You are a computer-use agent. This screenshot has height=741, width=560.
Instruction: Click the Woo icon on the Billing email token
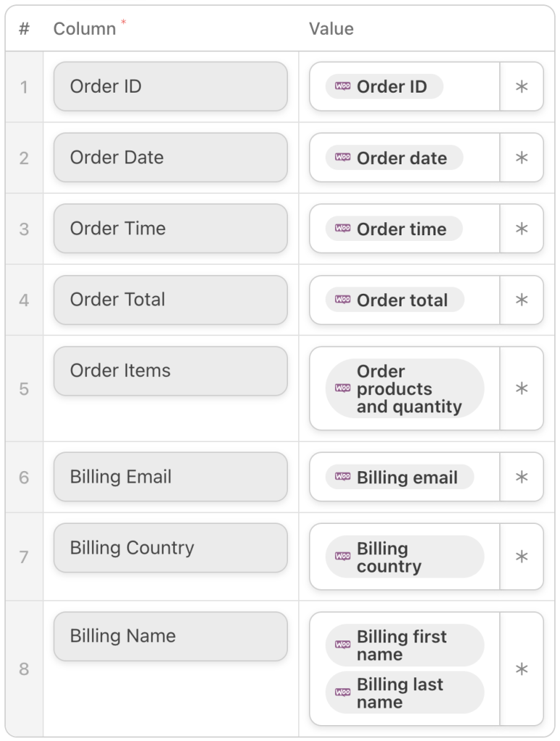point(341,477)
